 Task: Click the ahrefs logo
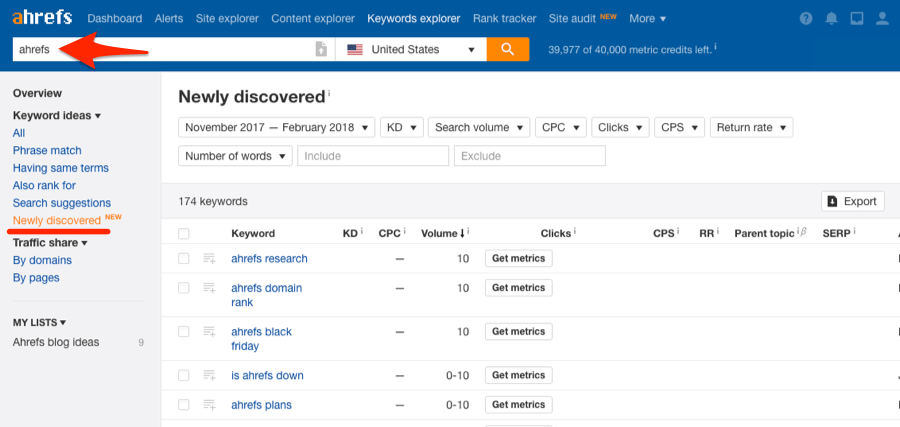42,18
